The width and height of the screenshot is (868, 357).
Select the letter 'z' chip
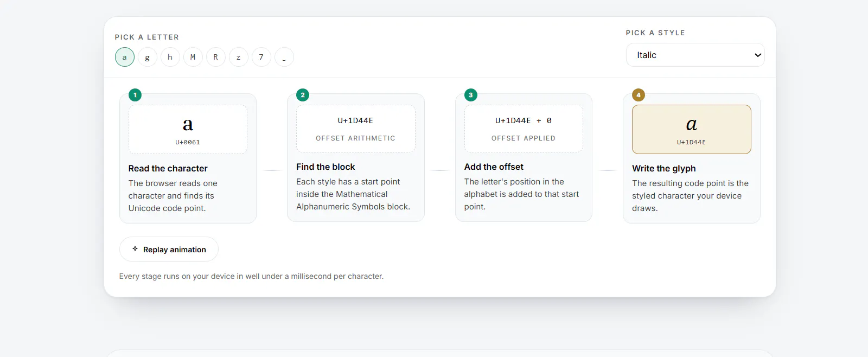[x=239, y=57]
